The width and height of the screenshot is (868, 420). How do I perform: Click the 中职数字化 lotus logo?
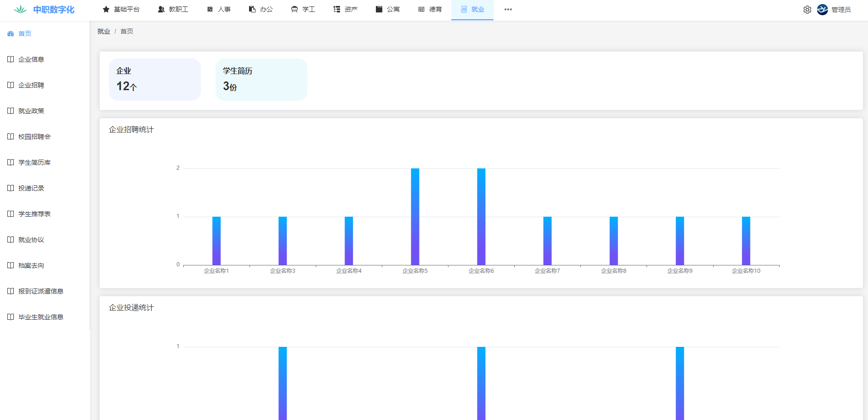click(x=20, y=10)
